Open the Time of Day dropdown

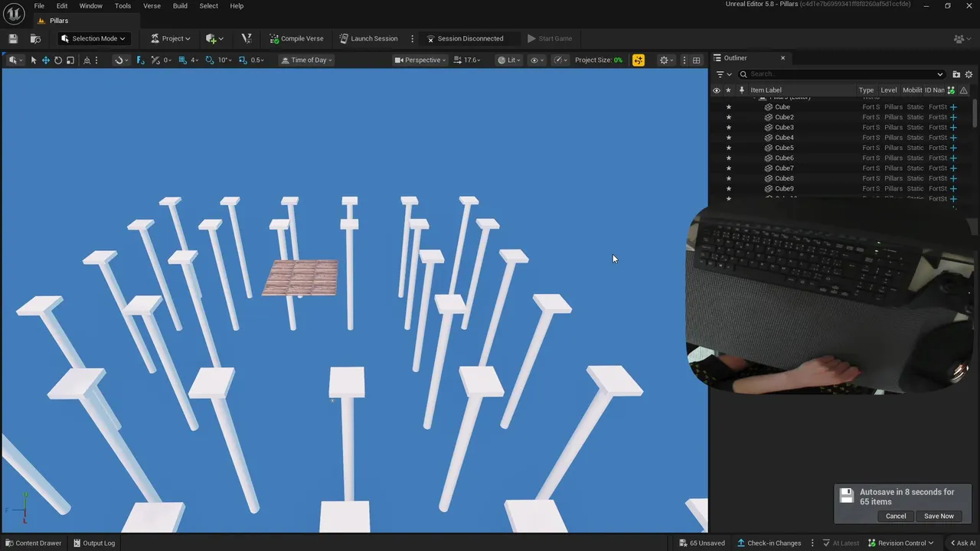pyautogui.click(x=306, y=60)
